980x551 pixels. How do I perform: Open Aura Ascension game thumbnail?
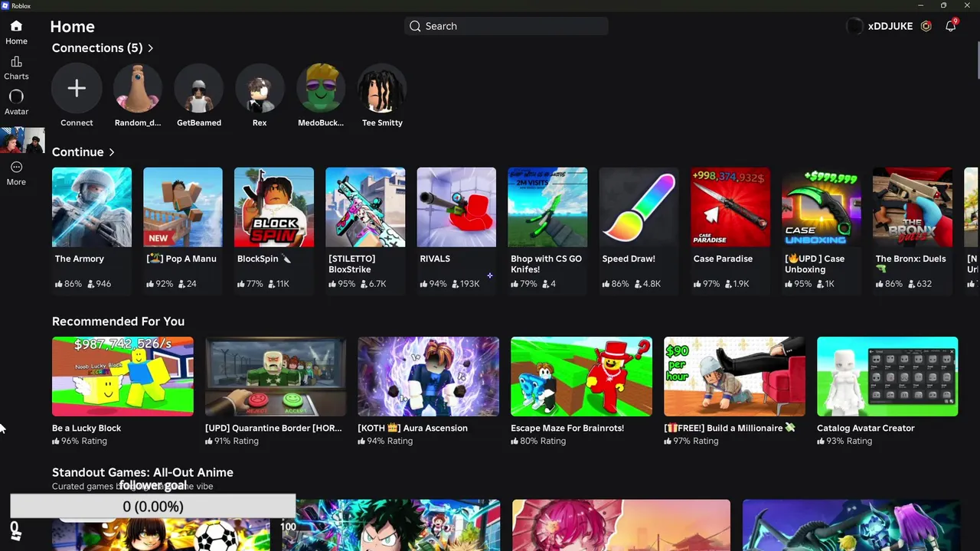point(429,377)
